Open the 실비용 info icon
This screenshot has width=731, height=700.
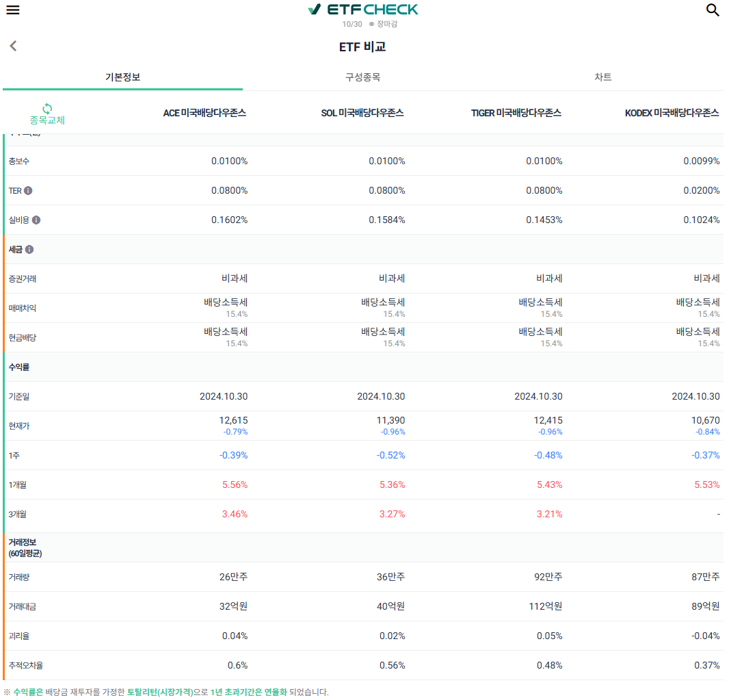tap(36, 220)
